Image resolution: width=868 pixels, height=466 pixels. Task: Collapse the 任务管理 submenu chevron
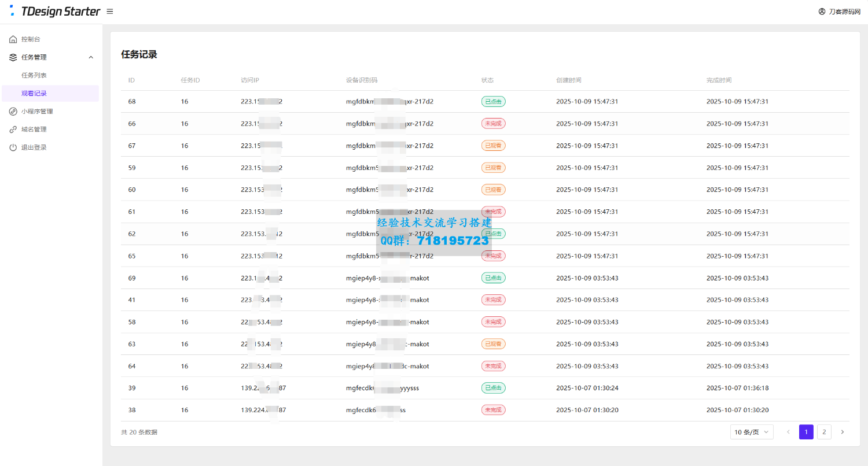90,57
